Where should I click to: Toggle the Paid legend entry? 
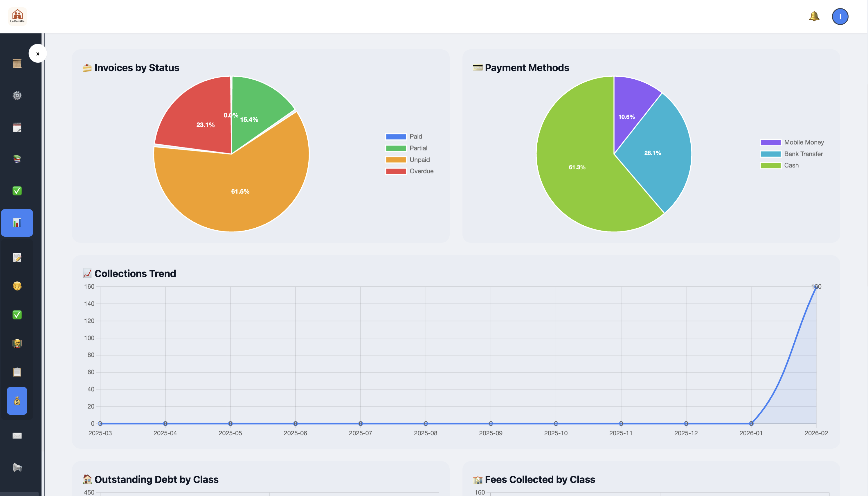(x=404, y=136)
